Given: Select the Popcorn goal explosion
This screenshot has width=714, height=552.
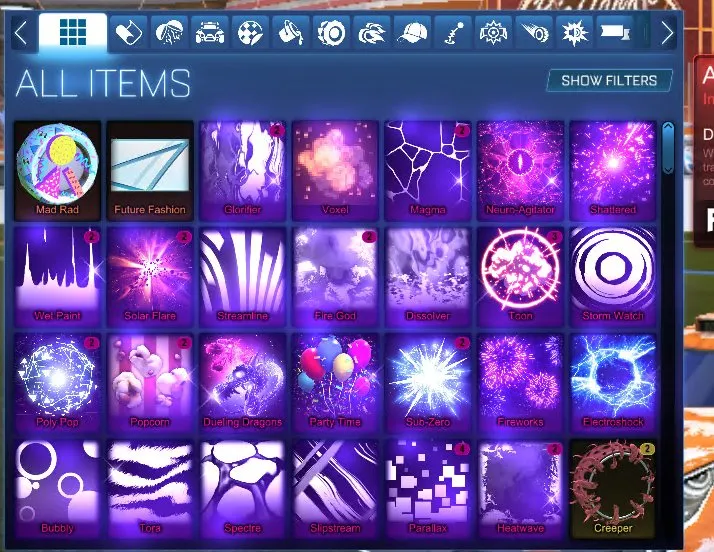Looking at the screenshot, I should 150,383.
